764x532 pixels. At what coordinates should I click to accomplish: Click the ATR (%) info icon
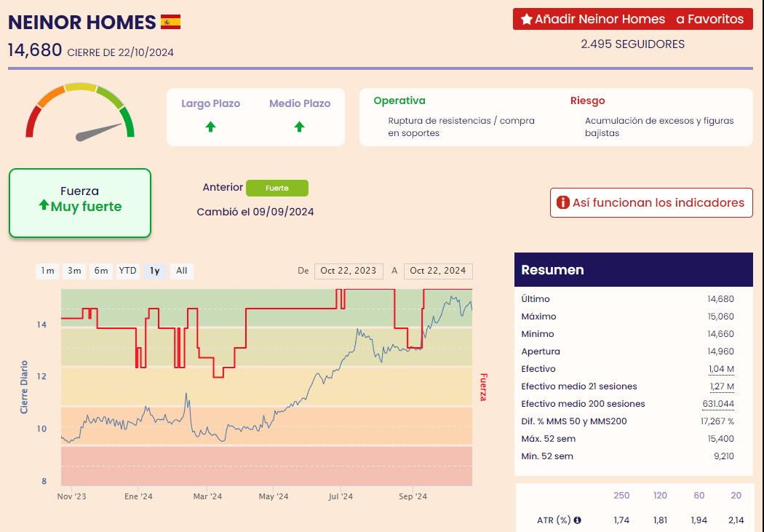click(578, 520)
